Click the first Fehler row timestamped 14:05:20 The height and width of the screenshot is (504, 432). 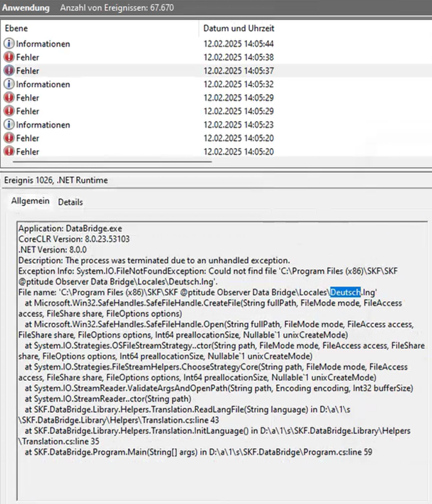click(27, 138)
